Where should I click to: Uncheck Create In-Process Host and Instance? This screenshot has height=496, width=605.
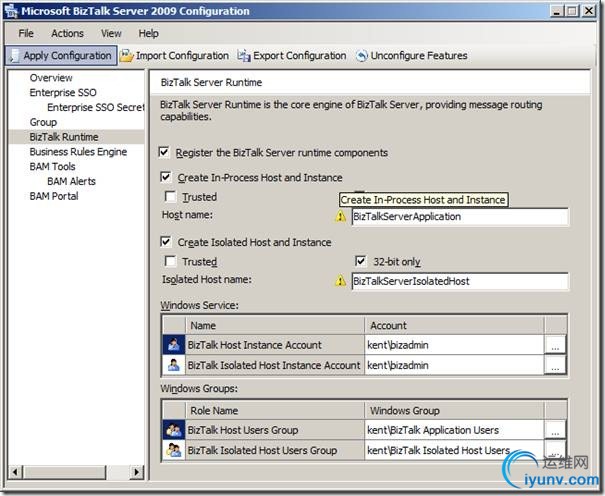click(166, 177)
